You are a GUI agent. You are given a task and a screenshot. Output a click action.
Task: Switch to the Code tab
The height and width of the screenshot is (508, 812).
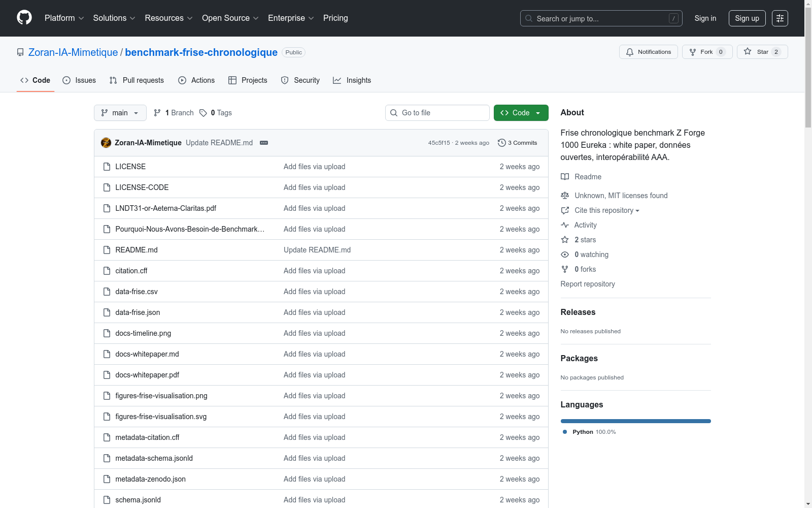36,80
